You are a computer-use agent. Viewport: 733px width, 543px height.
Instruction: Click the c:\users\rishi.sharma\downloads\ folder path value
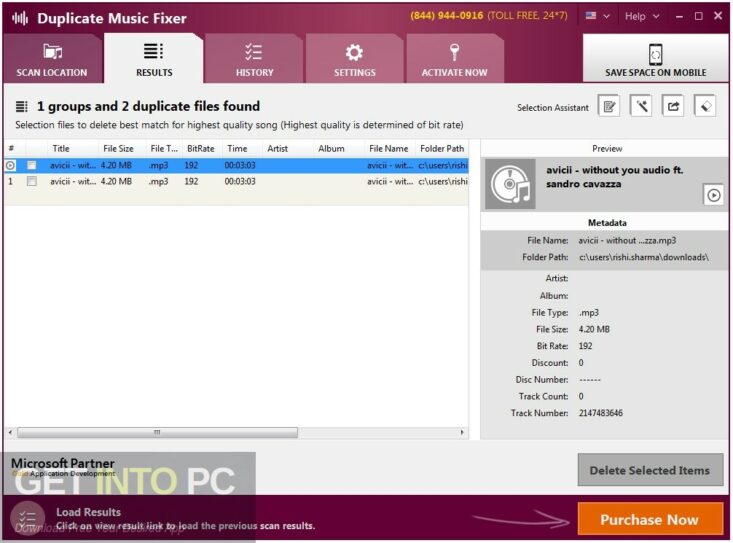pos(644,257)
